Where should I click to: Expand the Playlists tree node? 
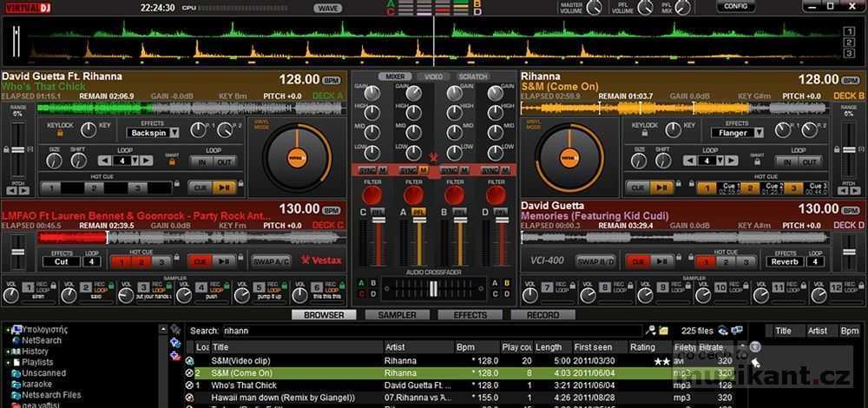[9, 362]
